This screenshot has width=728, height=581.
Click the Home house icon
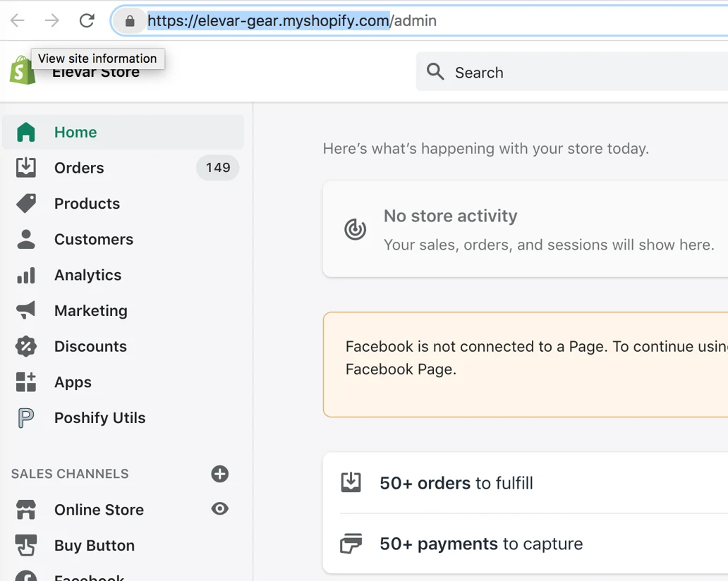click(x=26, y=132)
